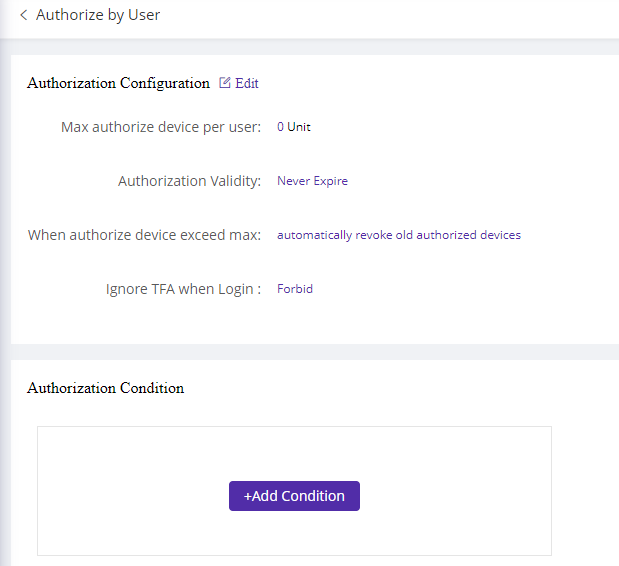
Task: Click automatically revoke old authorized devices text
Action: click(399, 235)
